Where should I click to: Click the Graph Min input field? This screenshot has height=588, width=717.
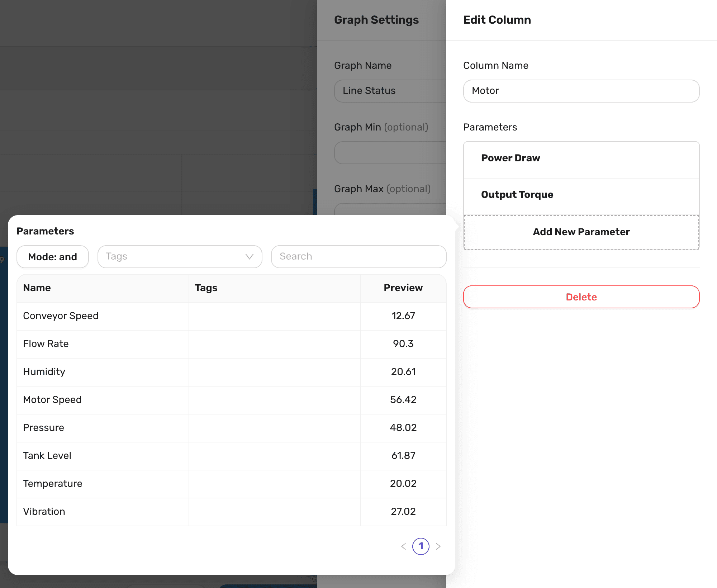point(390,153)
